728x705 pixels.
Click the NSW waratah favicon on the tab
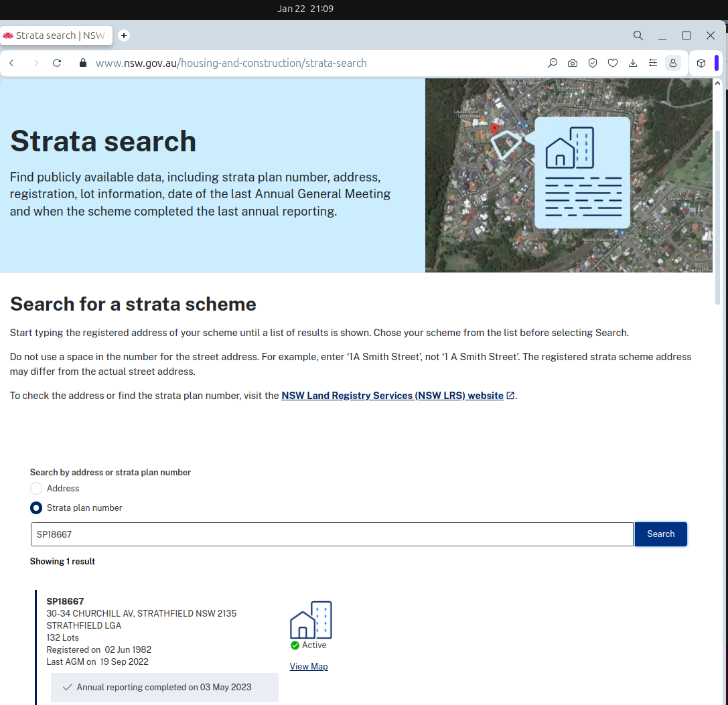click(8, 35)
